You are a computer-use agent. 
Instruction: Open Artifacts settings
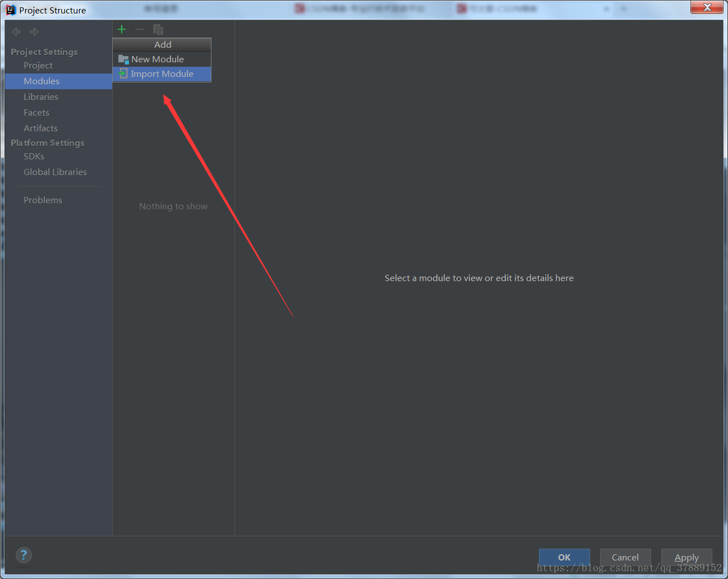40,128
